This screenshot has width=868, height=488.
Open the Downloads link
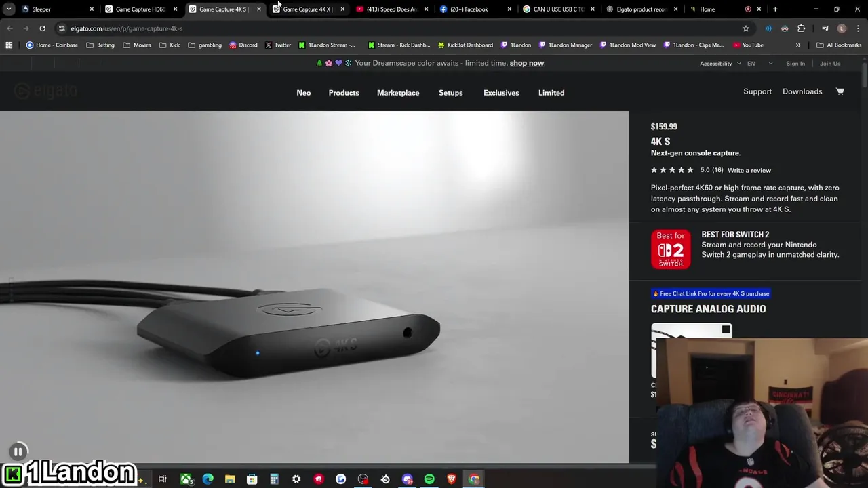[x=802, y=91]
